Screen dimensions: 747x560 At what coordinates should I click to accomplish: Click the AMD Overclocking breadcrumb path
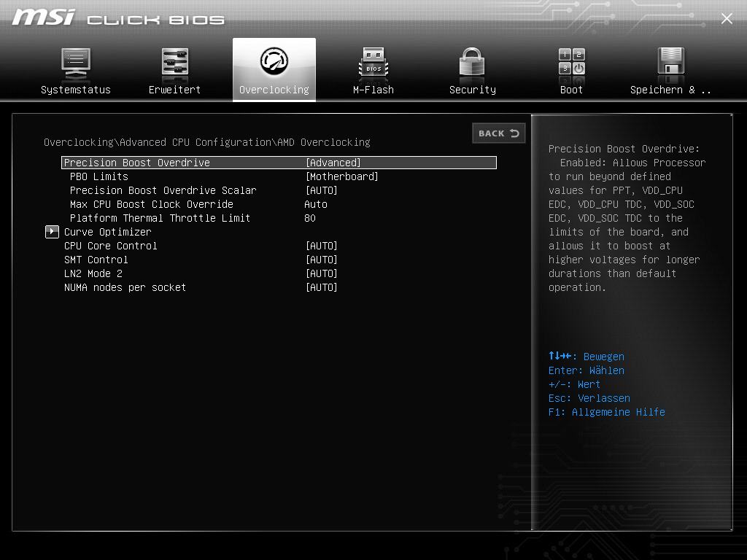[x=206, y=142]
